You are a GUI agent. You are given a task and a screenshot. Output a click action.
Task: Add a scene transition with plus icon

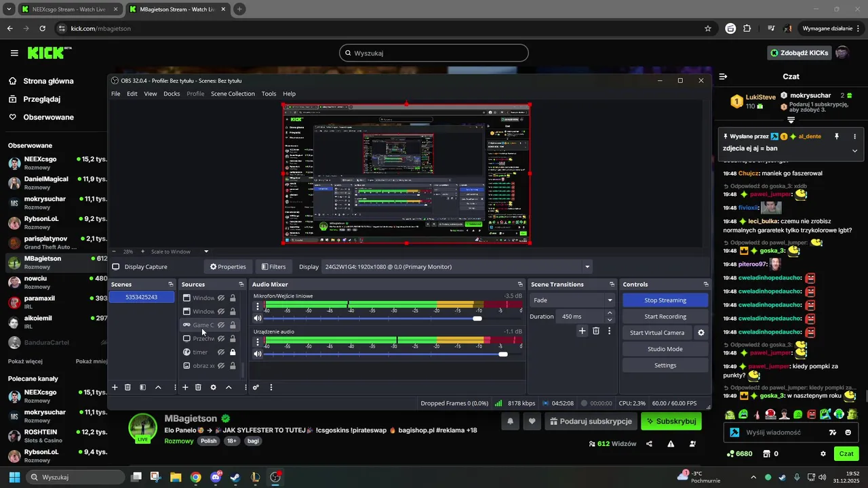pos(582,331)
